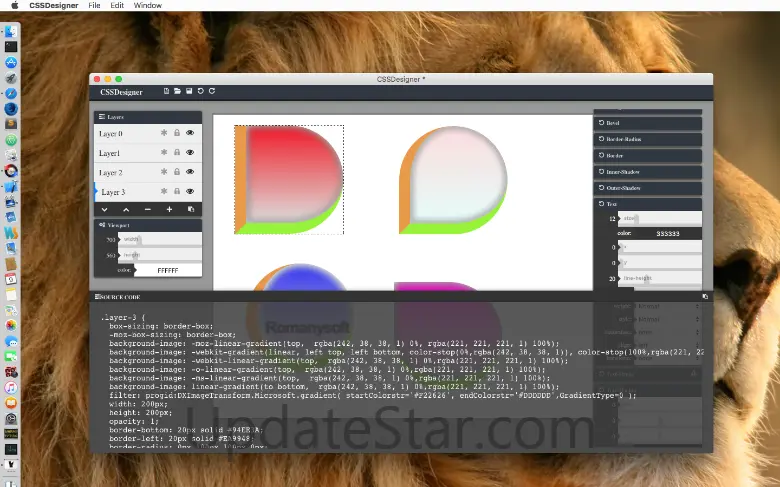
Task: Expand the Border section
Action: (648, 156)
